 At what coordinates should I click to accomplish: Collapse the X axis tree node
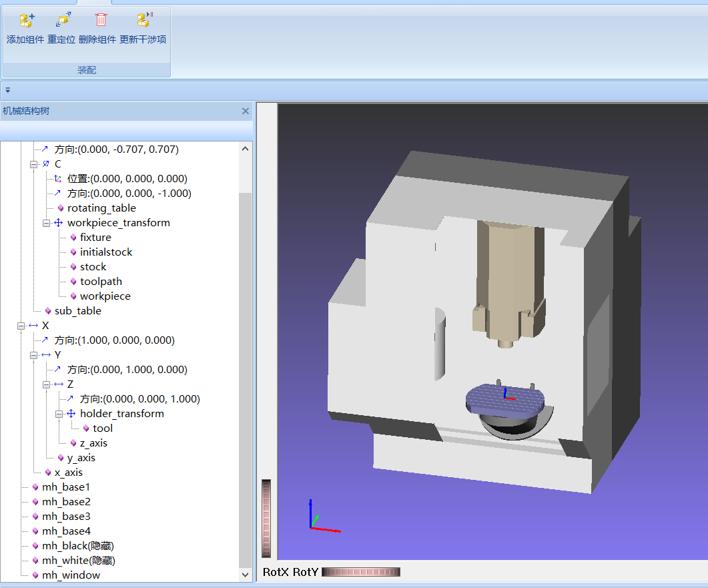point(21,326)
